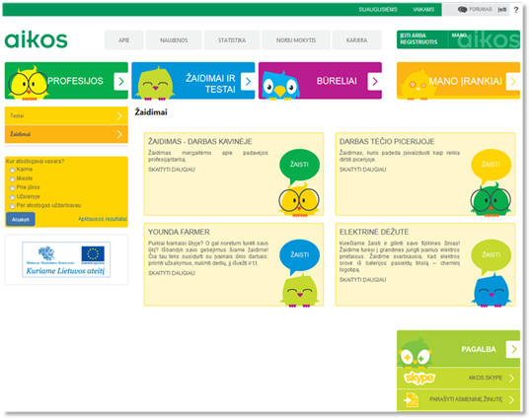Click the Atsakyti poll button
The image size is (531, 420).
point(21,220)
